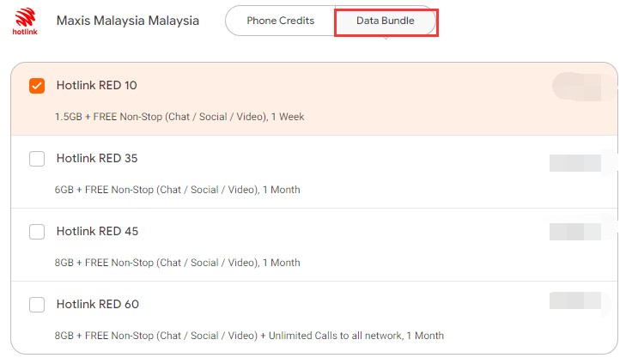
Task: Choose the Hotlink RED 35 plan title
Action: pyautogui.click(x=97, y=159)
